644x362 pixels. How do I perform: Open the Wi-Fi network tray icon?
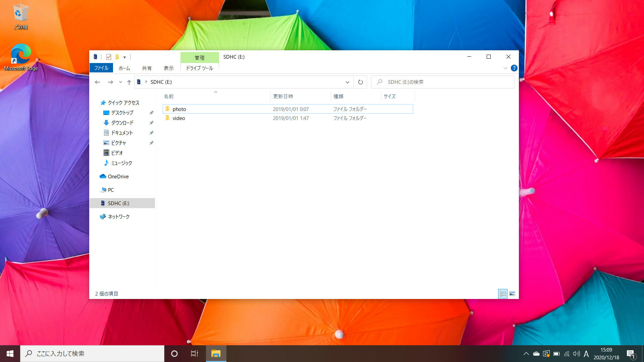[x=567, y=354]
